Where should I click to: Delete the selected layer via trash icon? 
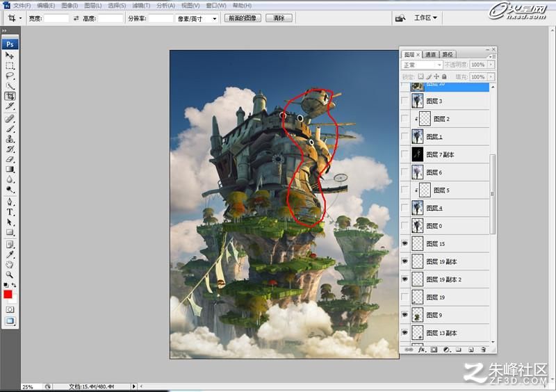click(483, 350)
